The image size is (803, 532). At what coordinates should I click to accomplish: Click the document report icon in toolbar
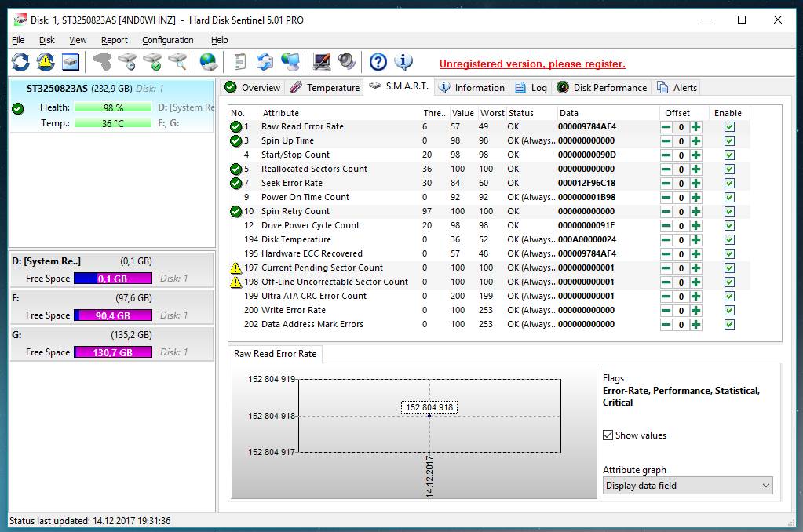[240, 62]
